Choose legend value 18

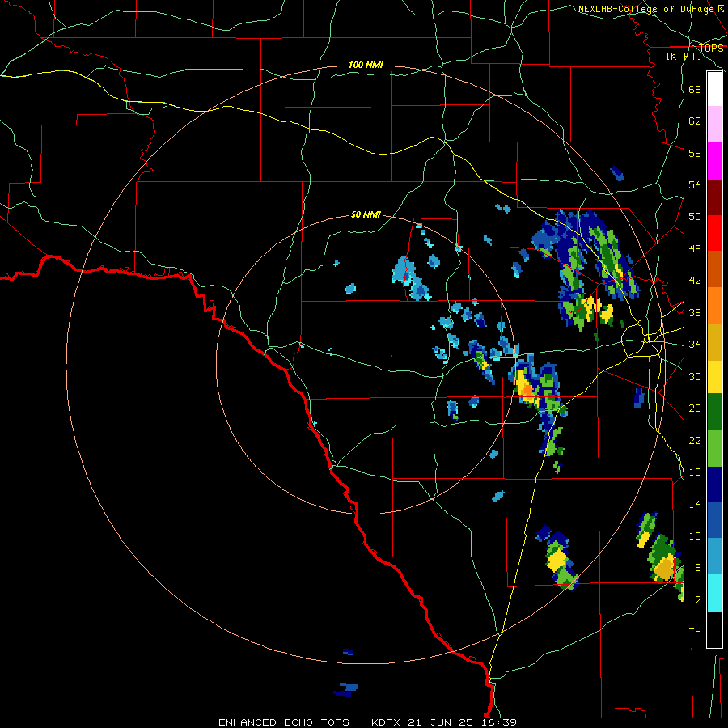pyautogui.click(x=695, y=472)
